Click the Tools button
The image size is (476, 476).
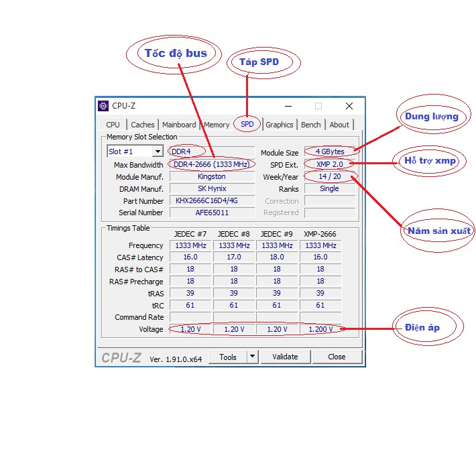228,357
